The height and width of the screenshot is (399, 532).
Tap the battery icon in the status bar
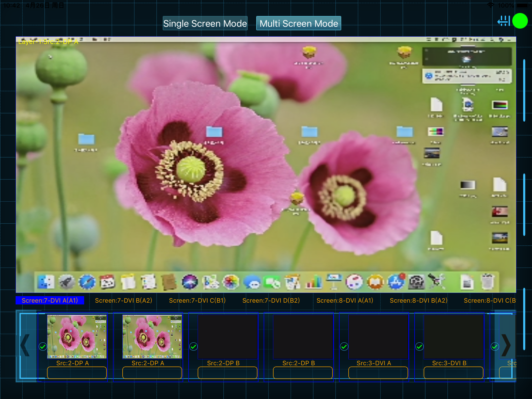point(523,5)
